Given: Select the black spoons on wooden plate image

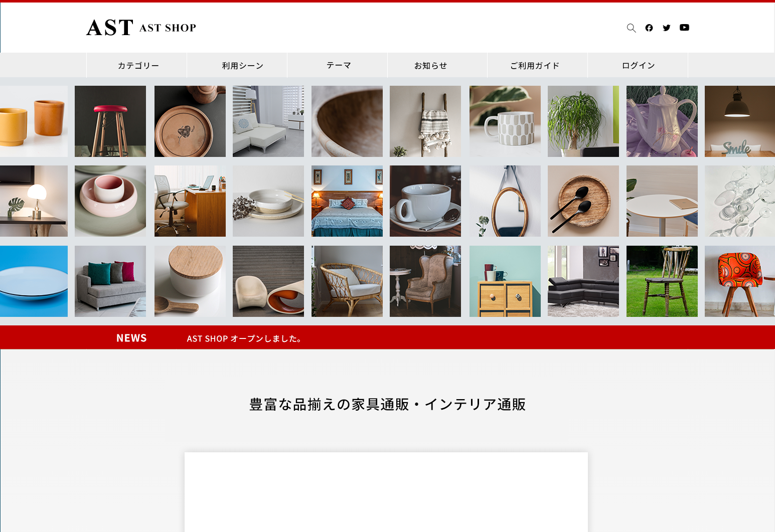Looking at the screenshot, I should click(x=583, y=201).
